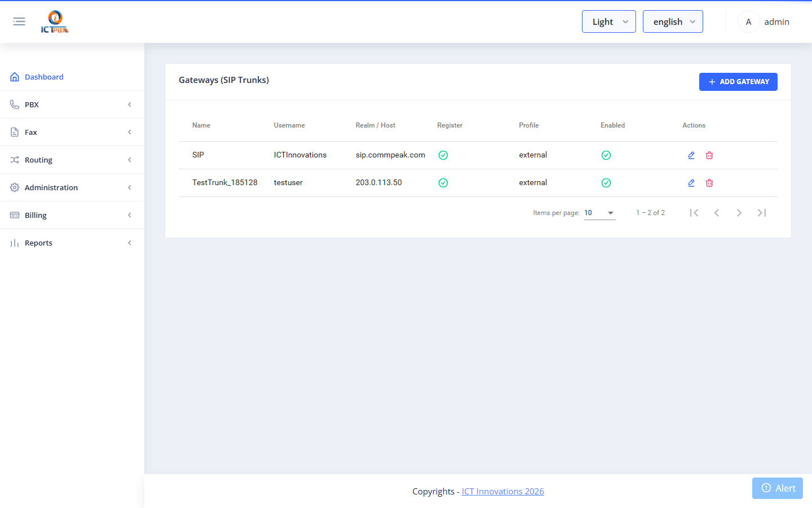
Task: Click the TestTrunk_185128 name cell
Action: coord(225,182)
